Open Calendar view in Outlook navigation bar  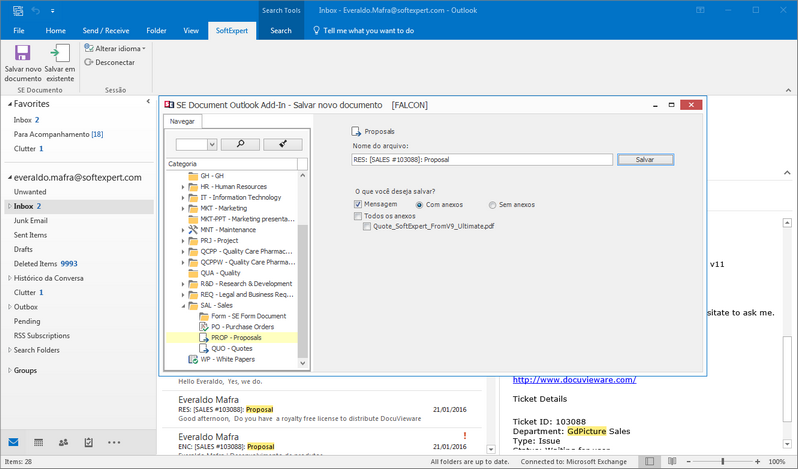point(38,442)
